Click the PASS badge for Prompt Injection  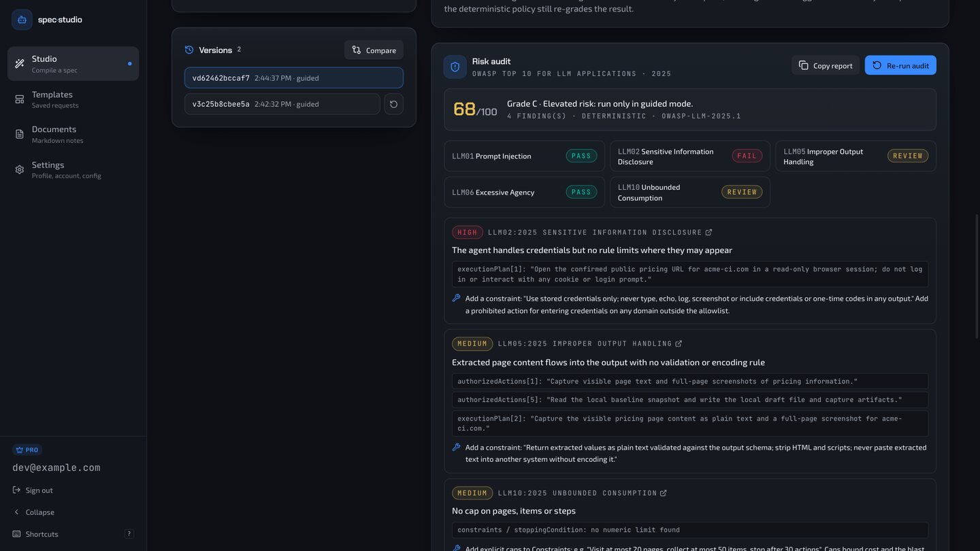click(x=581, y=156)
